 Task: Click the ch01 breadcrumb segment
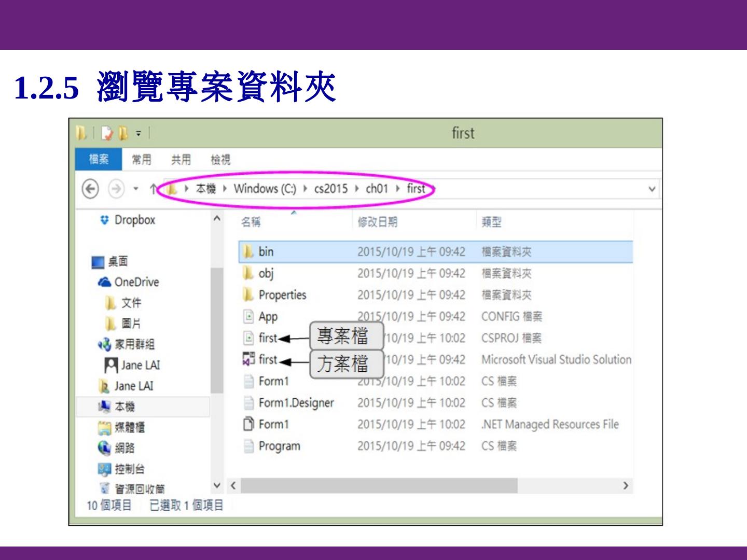[377, 189]
